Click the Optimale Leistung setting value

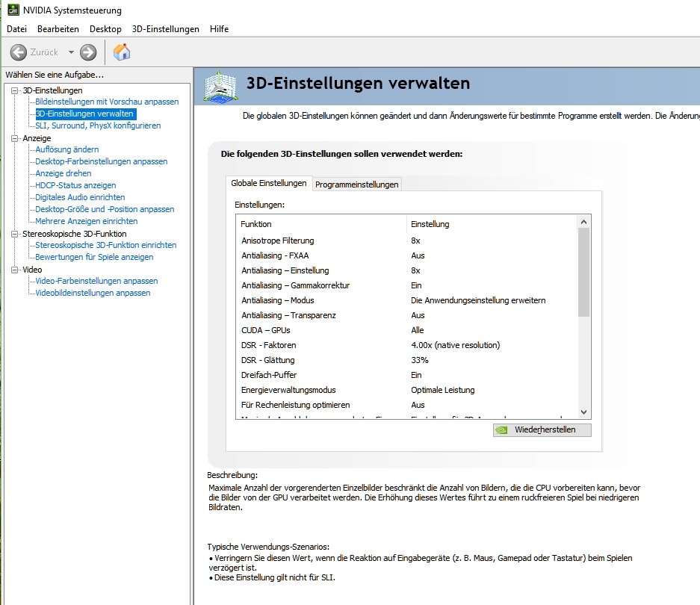[443, 390]
